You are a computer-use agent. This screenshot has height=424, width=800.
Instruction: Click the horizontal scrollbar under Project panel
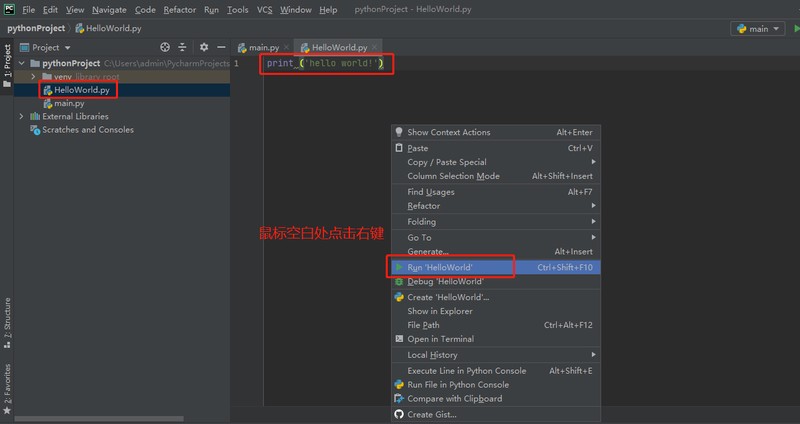tap(100, 419)
